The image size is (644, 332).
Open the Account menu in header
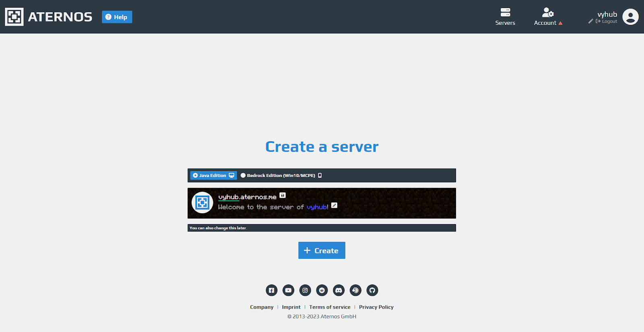[548, 17]
